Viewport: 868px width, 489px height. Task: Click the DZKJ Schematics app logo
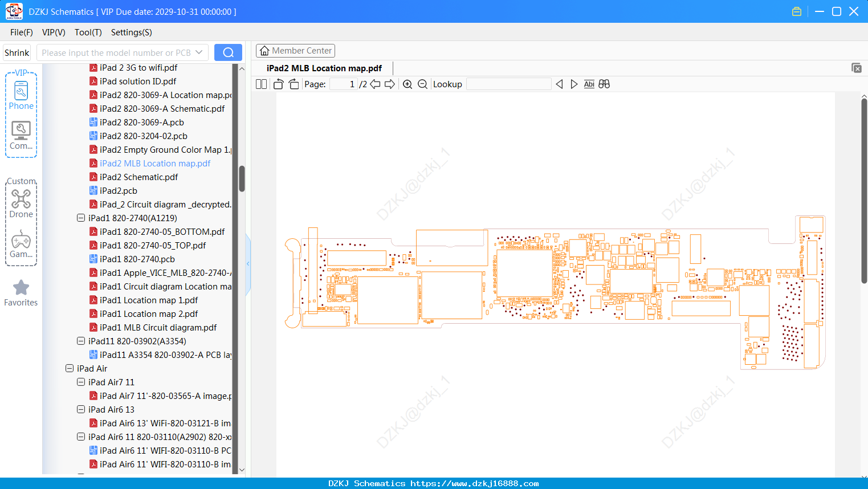[14, 11]
